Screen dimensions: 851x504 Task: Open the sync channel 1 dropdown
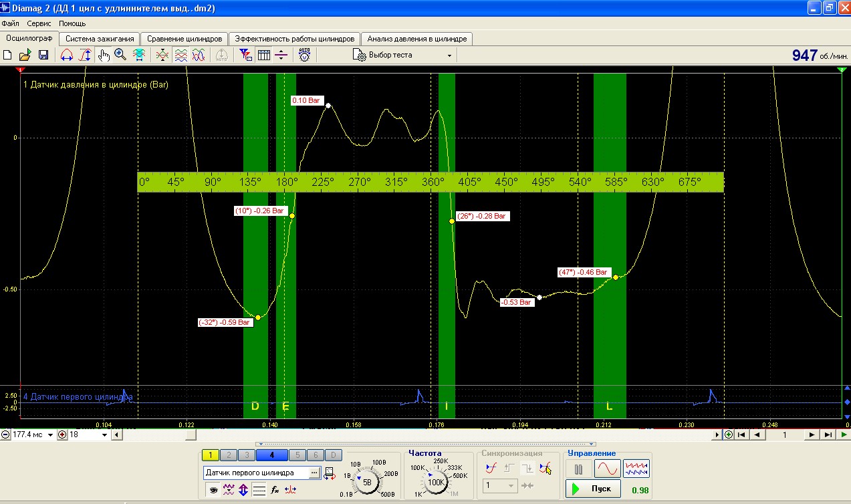[x=500, y=485]
